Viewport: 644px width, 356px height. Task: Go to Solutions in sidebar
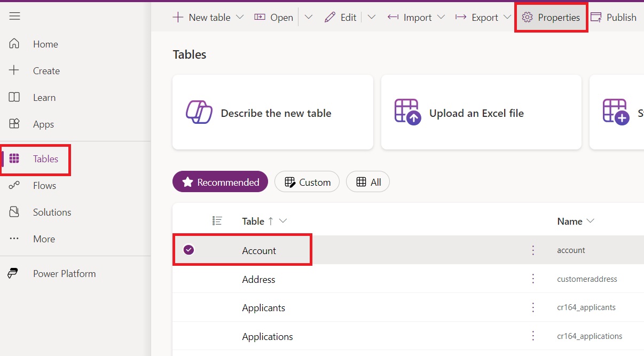51,212
